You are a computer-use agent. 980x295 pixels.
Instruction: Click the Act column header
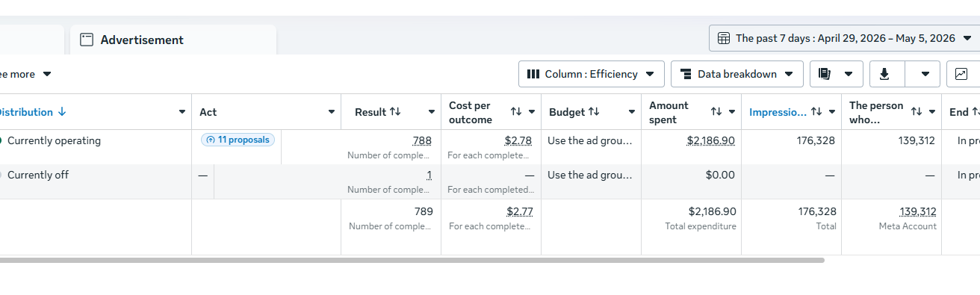click(208, 112)
